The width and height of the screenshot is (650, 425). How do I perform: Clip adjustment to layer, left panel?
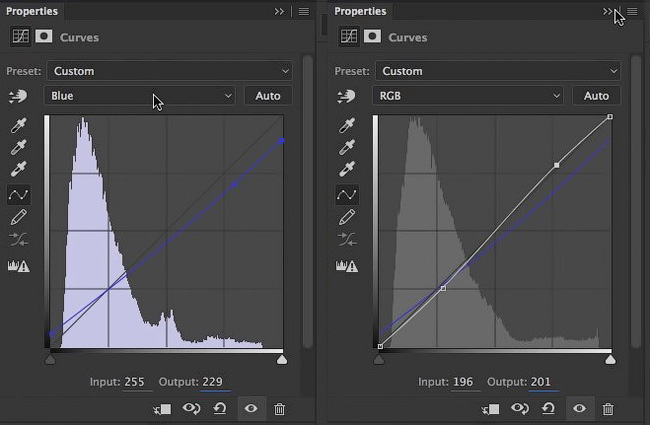point(162,409)
